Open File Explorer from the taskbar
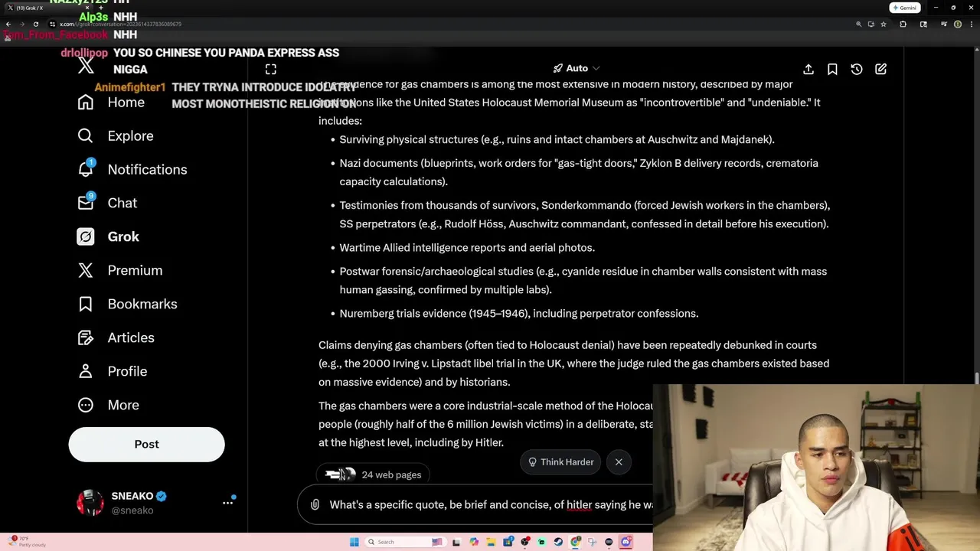Image resolution: width=980 pixels, height=551 pixels. click(x=491, y=542)
